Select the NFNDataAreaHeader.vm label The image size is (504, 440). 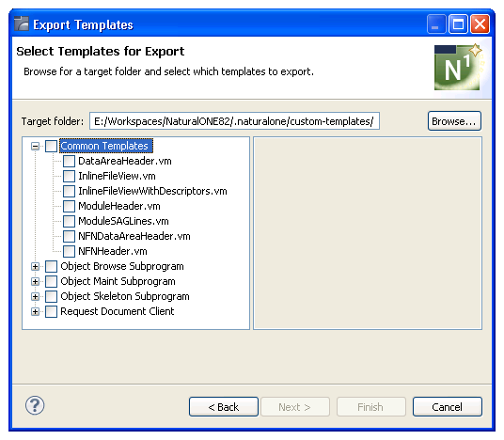tap(134, 236)
